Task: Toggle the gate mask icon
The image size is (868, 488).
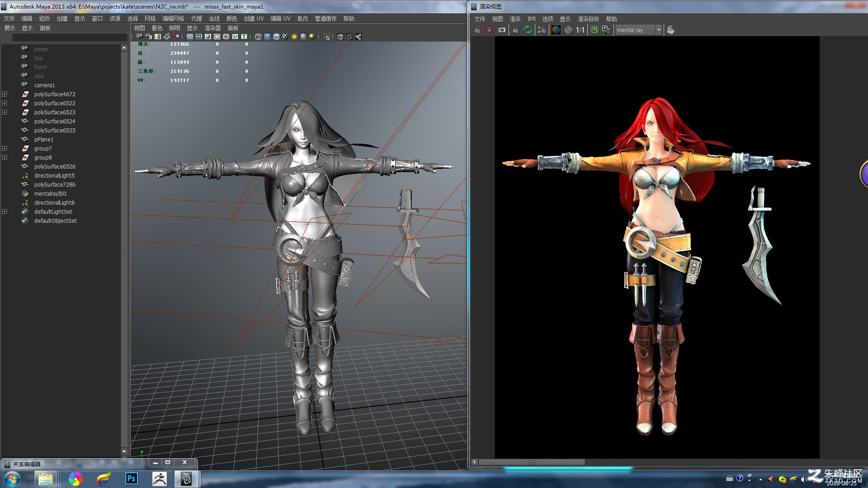Action: [x=217, y=37]
